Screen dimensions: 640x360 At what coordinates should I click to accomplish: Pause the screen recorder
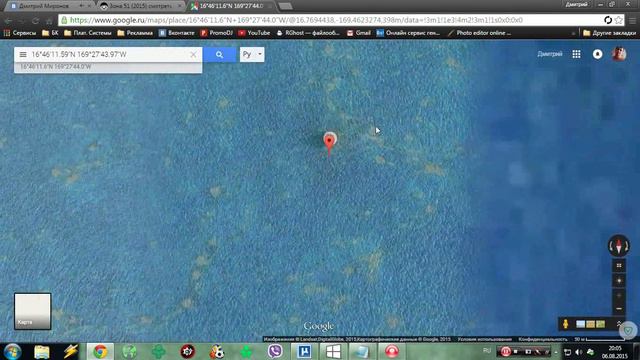click(505, 351)
